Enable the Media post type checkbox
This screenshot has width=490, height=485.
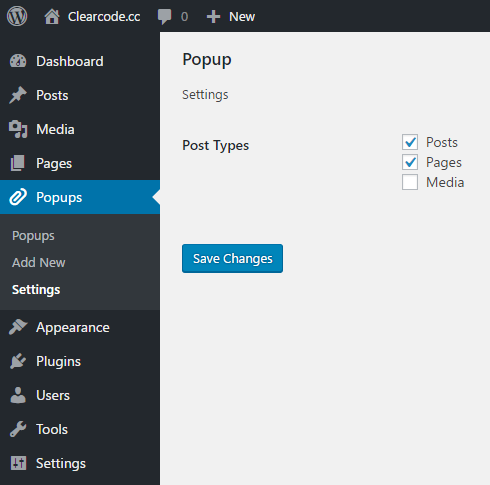click(x=410, y=182)
